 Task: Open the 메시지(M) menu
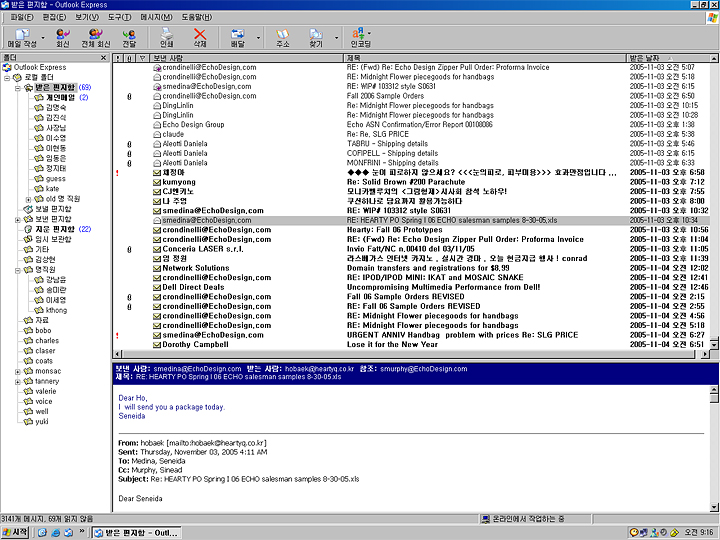coord(156,17)
